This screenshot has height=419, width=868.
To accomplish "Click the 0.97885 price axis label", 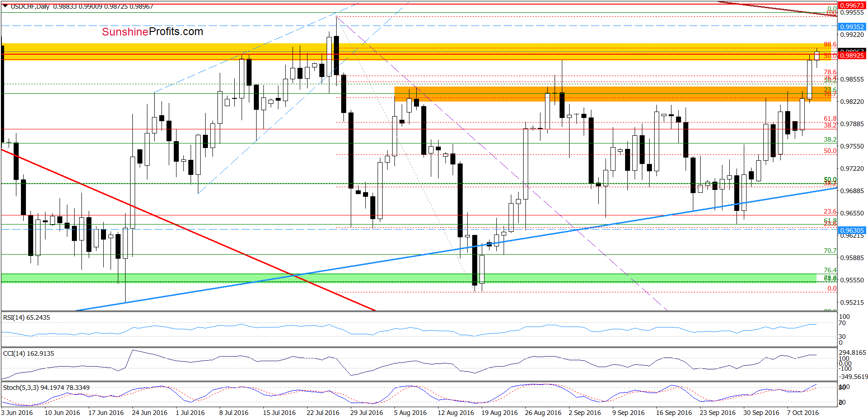I will point(852,124).
